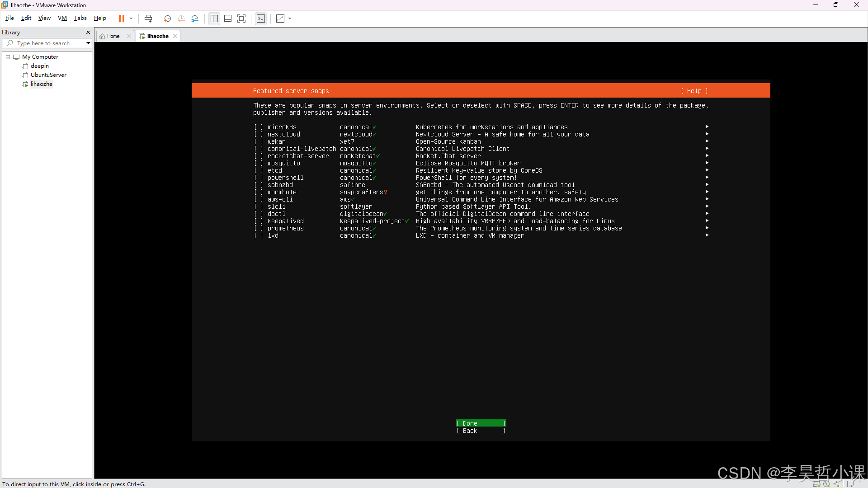Click Send Ctrl+Alt+Del toolbar icon

(x=148, y=19)
